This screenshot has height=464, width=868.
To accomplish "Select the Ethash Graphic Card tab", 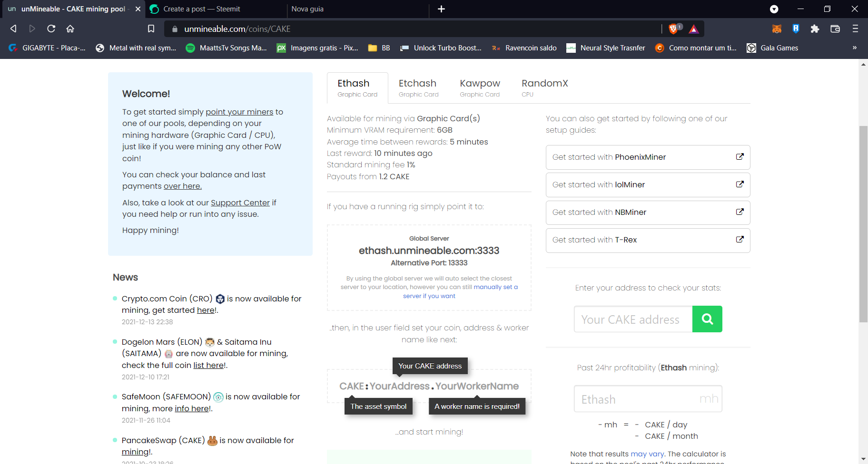I will coord(357,88).
